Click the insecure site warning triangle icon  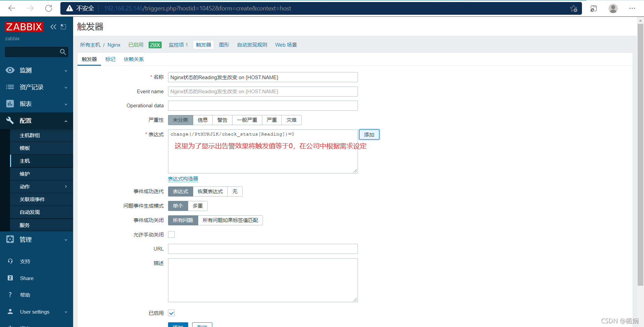point(69,8)
